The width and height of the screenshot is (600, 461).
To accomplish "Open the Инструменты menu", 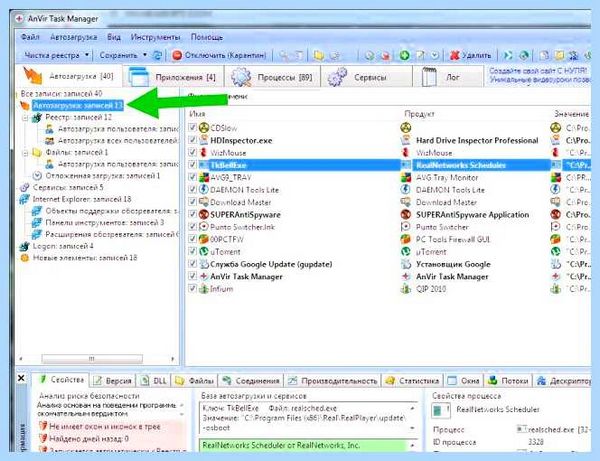I will pos(155,37).
